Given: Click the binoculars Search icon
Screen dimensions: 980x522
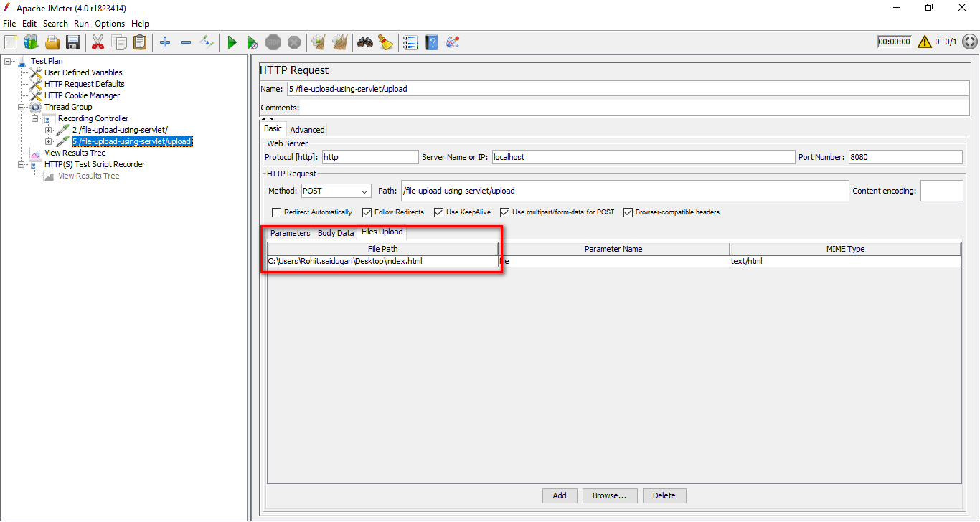Looking at the screenshot, I should 365,42.
